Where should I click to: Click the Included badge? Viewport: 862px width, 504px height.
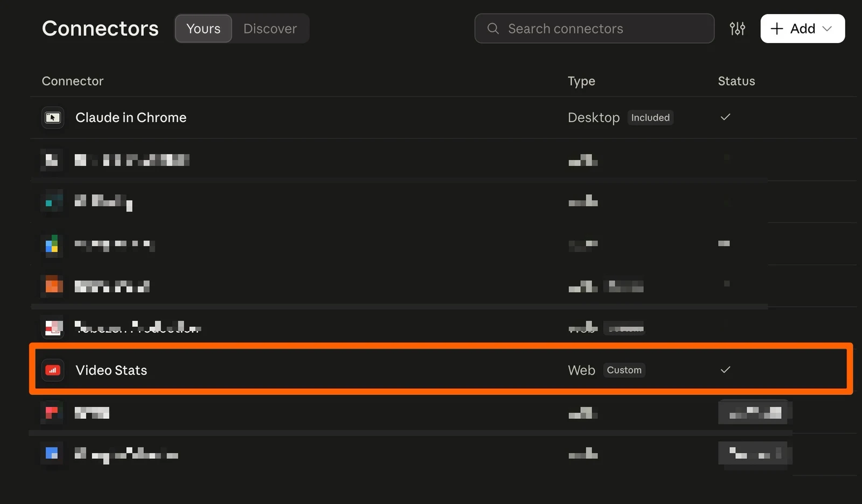650,117
